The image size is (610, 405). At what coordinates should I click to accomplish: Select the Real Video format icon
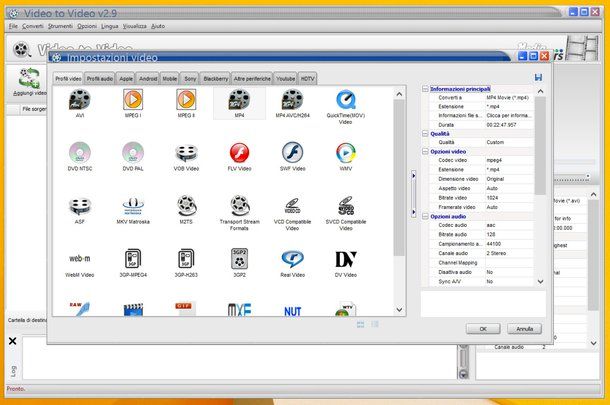[x=292, y=260]
